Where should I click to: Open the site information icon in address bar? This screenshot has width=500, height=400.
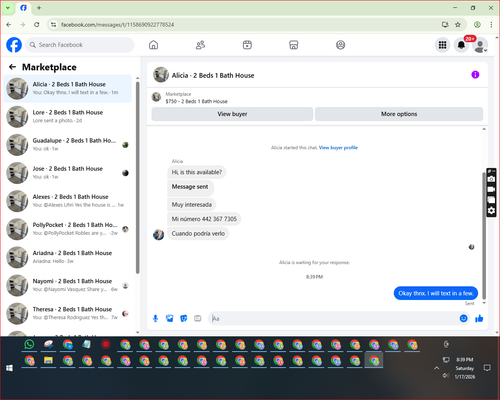click(53, 25)
